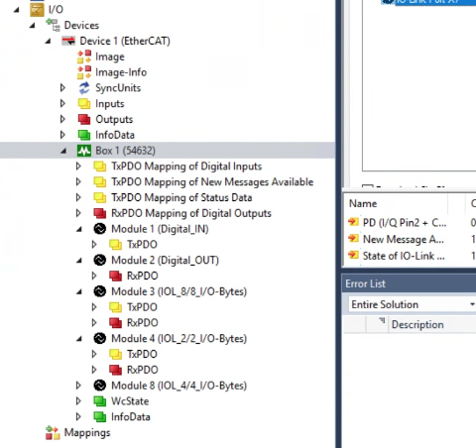
Task: Click the Image-Info icon
Action: click(x=84, y=72)
